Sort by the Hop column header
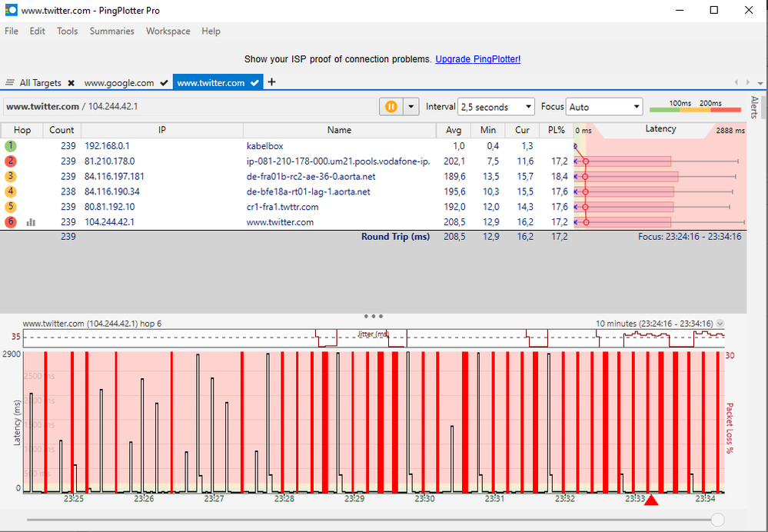This screenshot has width=768, height=532. coord(22,130)
